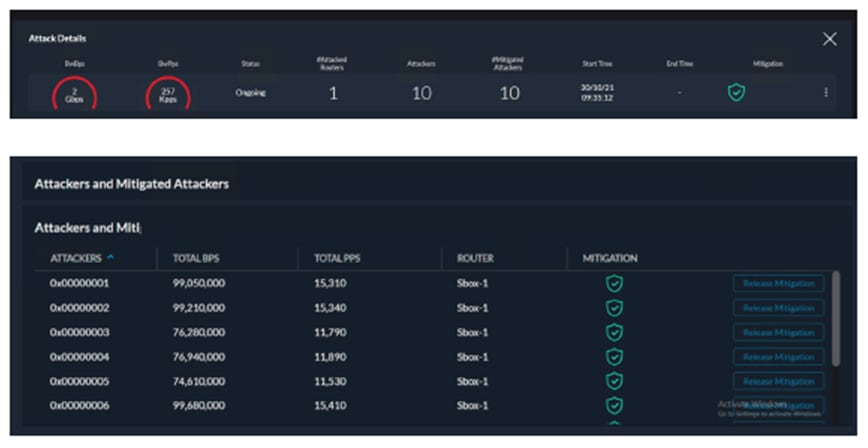Click the 15,340 total PPS value
Screen dimensions: 868x448
[x=330, y=308]
